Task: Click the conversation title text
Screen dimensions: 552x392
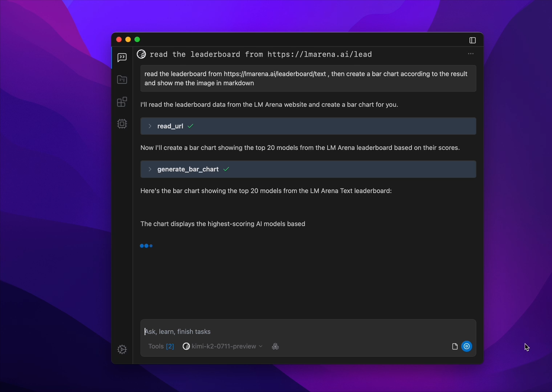Action: tap(261, 54)
